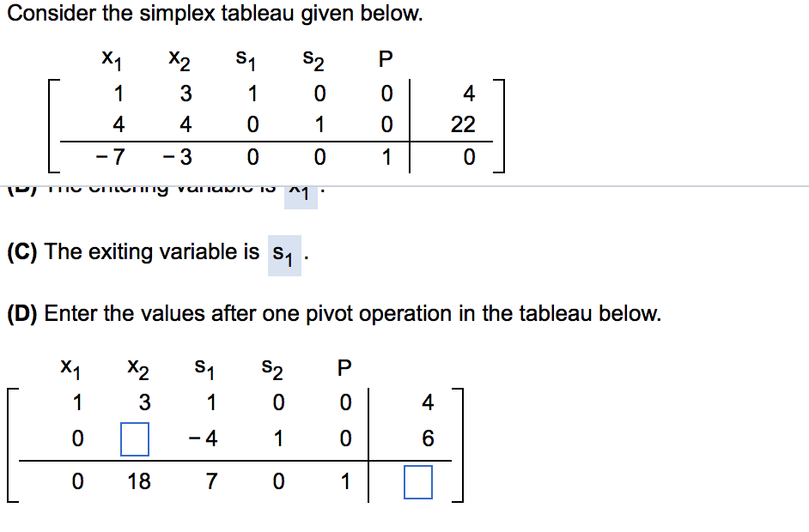This screenshot has height=532, width=809.
Task: Open the exiting variable s1 dropdown
Action: click(284, 255)
